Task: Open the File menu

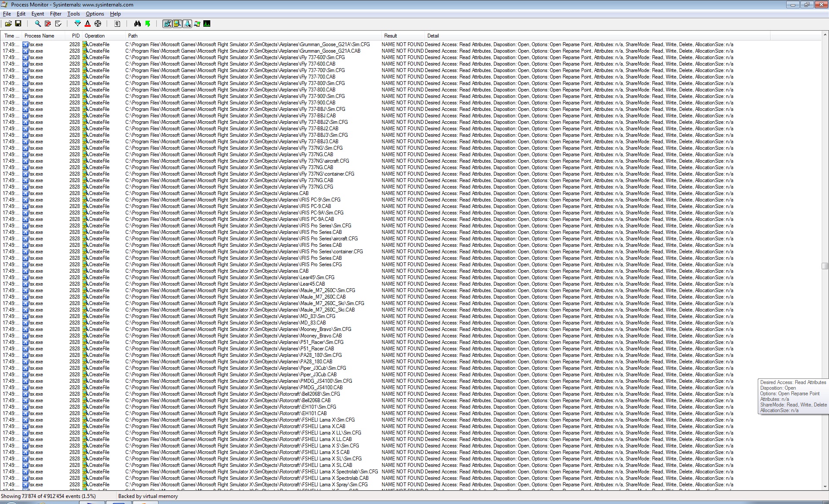Action: click(x=7, y=14)
